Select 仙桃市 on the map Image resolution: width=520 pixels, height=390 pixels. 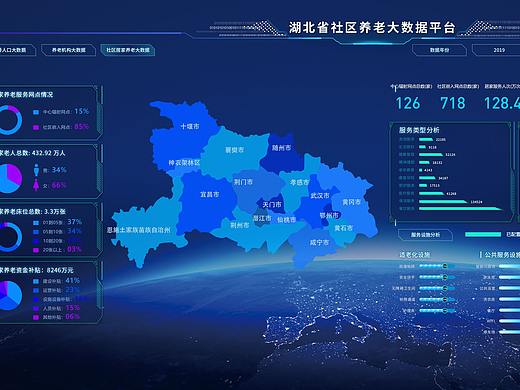click(287, 220)
